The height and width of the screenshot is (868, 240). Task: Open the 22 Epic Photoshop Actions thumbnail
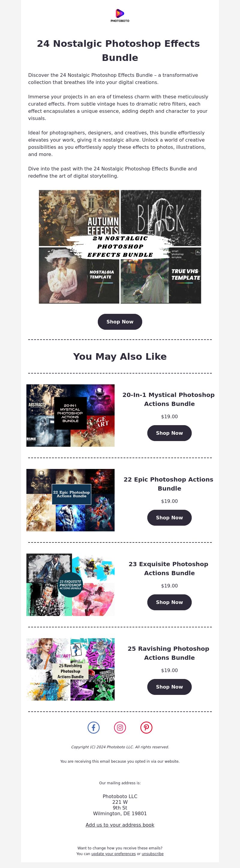(x=70, y=500)
